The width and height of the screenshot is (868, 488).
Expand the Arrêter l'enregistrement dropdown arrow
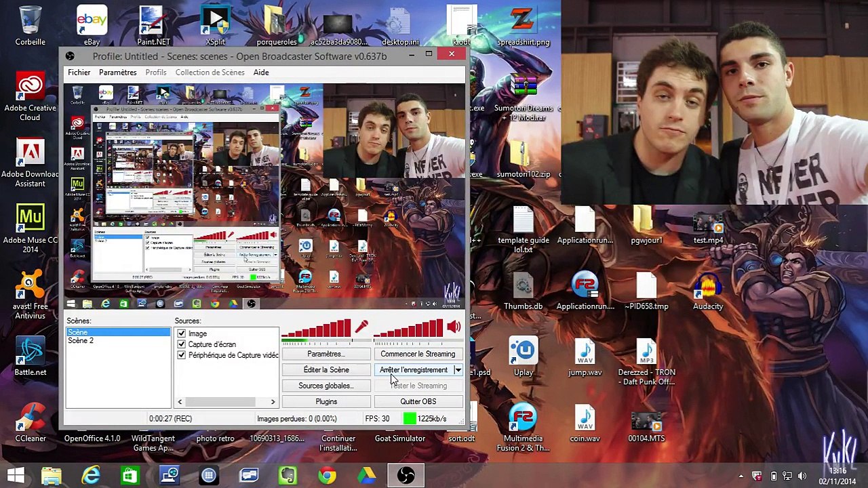pos(458,370)
